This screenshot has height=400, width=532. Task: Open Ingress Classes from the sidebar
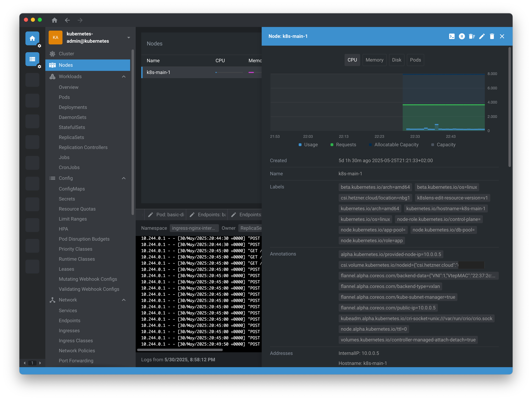(75, 340)
